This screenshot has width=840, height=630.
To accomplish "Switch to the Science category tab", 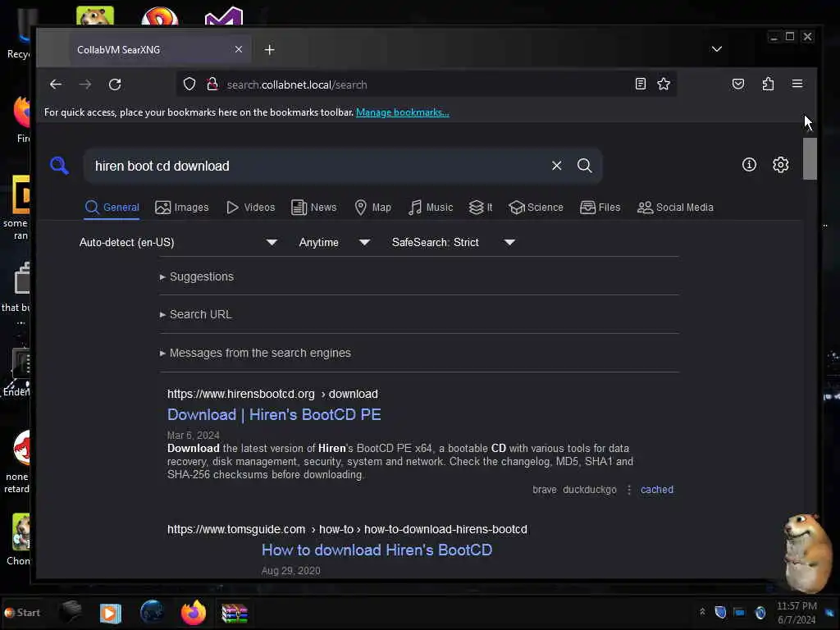I will [x=536, y=208].
